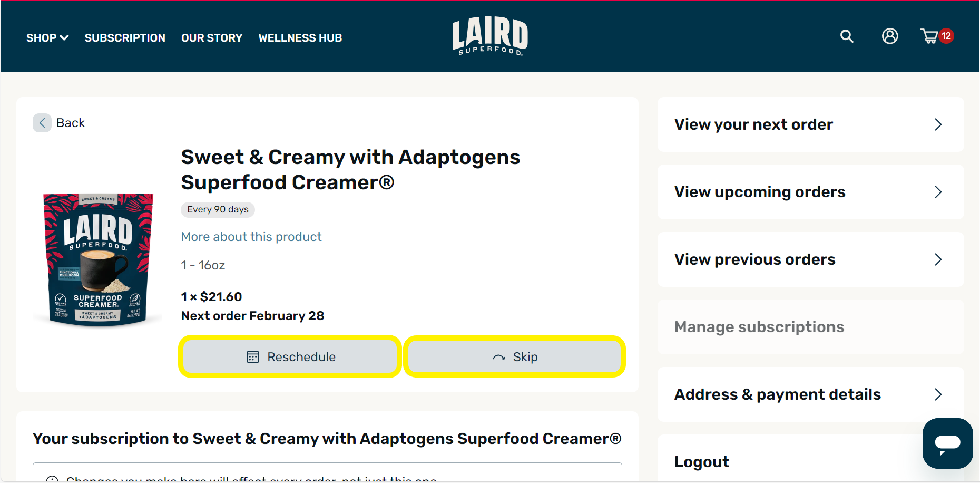
Task: Click More about this product link
Action: pyautogui.click(x=251, y=236)
